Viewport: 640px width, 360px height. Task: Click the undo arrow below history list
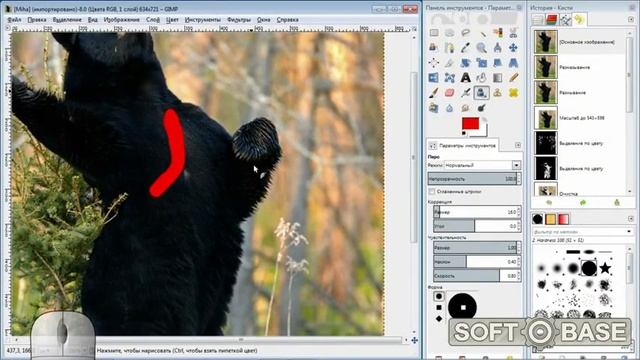pyautogui.click(x=549, y=202)
